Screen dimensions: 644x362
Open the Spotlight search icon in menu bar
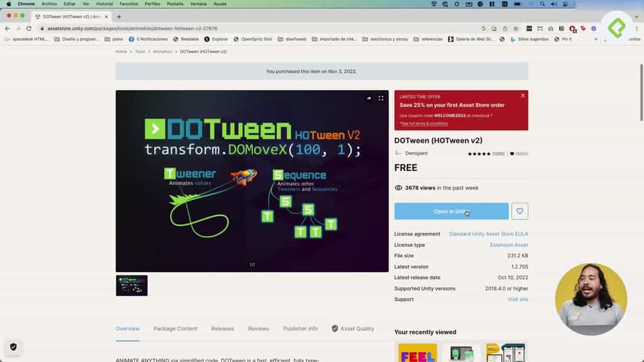543,4
